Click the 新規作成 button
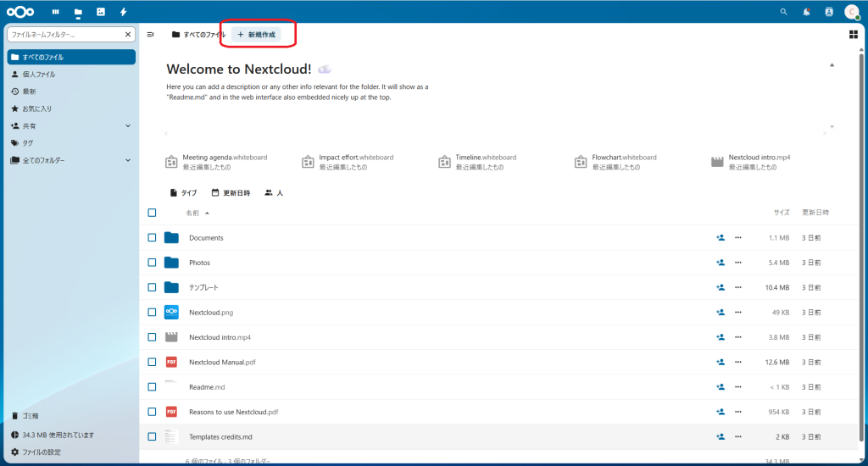 (256, 35)
